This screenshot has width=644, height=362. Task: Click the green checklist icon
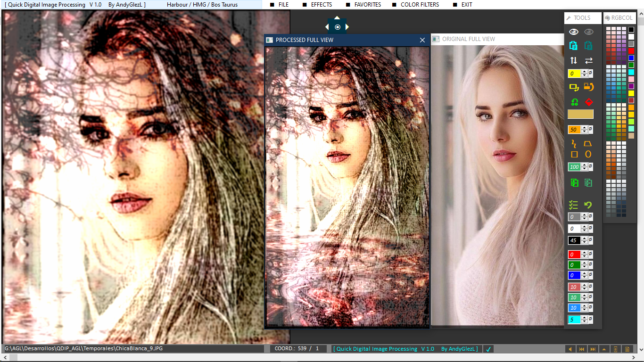pyautogui.click(x=573, y=205)
